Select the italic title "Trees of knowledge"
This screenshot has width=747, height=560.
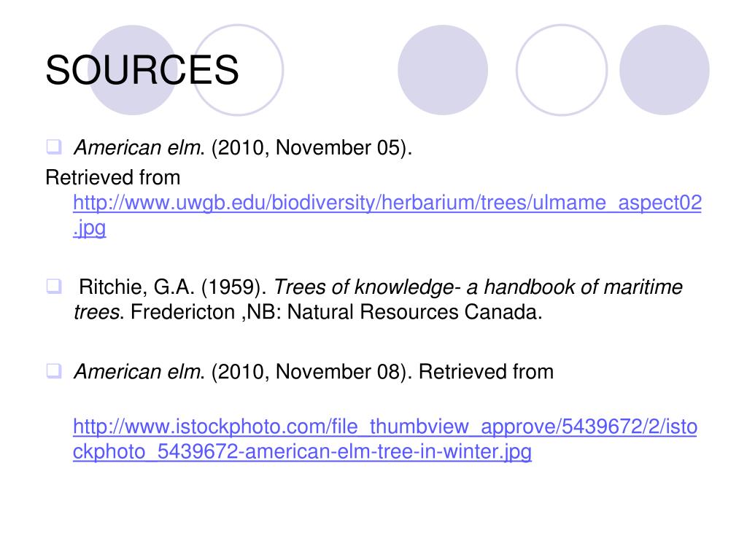coord(365,287)
